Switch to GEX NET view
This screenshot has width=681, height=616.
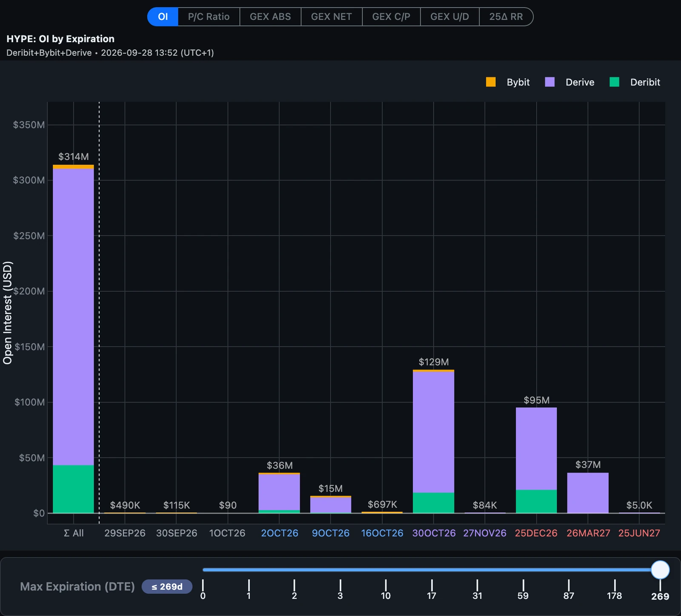332,17
